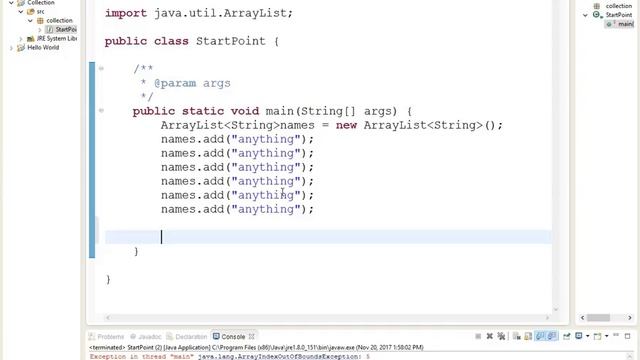Select JRE System Library entry

(x=56, y=38)
